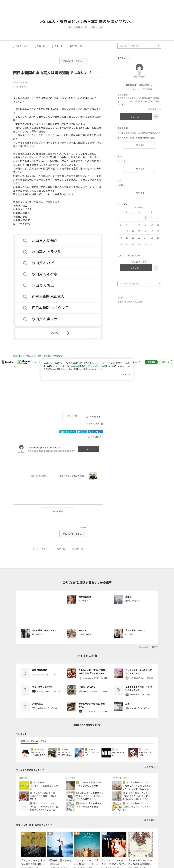Click the カミヤマ skull avatar in ranking
Screen dimensions: 174x868
tap(133, 752)
